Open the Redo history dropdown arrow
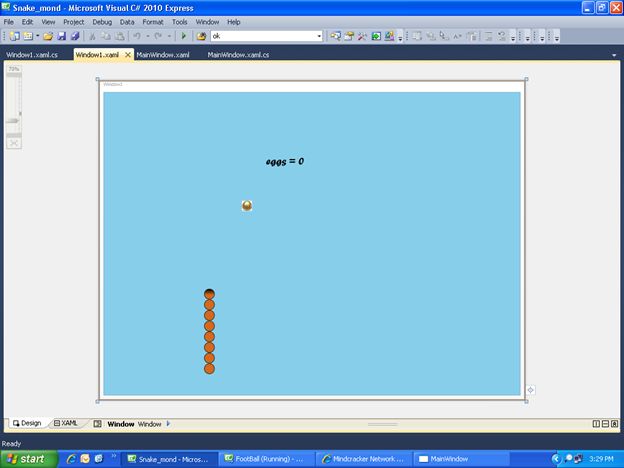The width and height of the screenshot is (624, 468). 169,36
